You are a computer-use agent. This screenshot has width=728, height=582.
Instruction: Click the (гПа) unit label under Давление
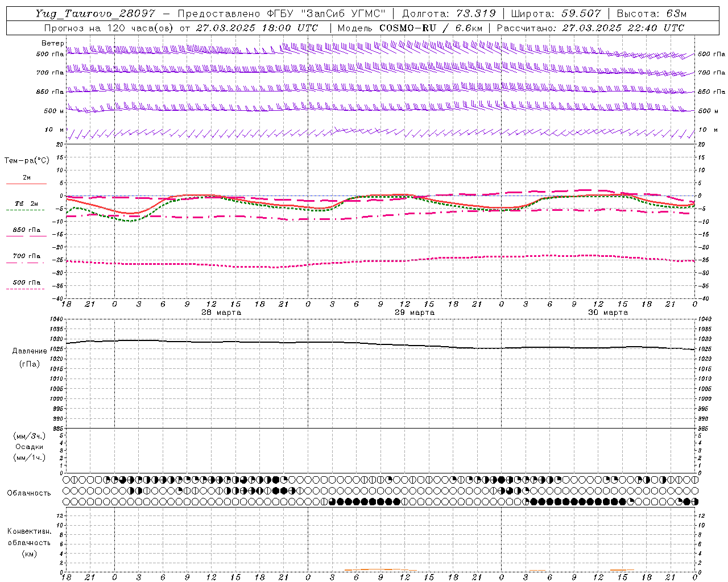(30, 364)
